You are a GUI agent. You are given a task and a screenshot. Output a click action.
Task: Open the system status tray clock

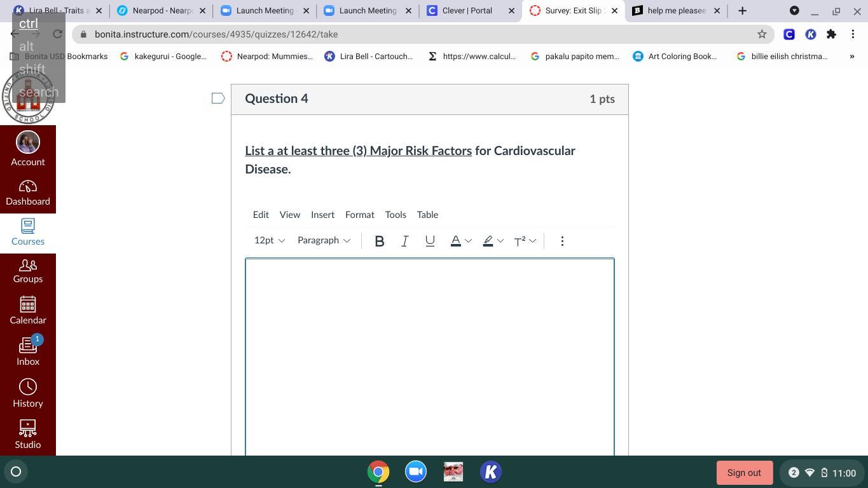pyautogui.click(x=822, y=473)
